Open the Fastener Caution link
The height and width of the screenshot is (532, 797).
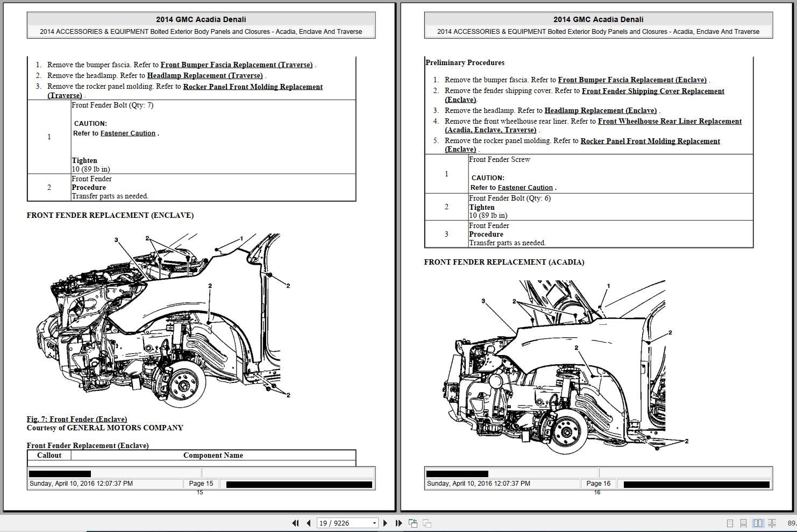point(127,133)
